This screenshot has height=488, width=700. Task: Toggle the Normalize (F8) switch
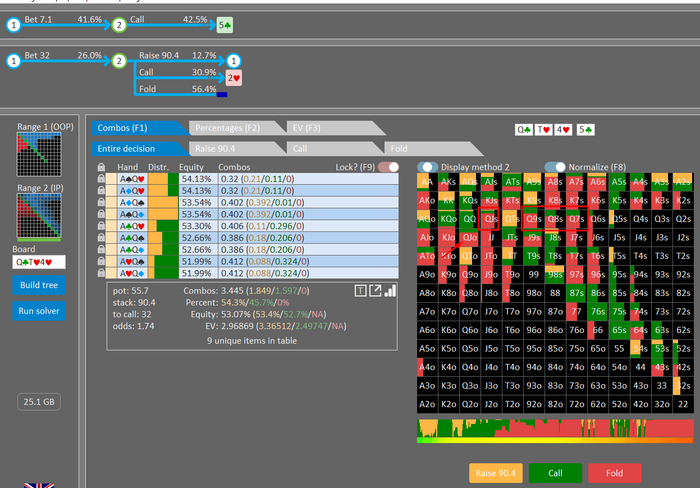(x=555, y=167)
